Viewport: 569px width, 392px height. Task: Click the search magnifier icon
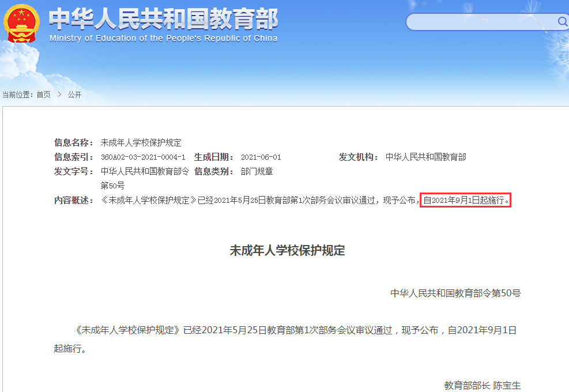[562, 22]
